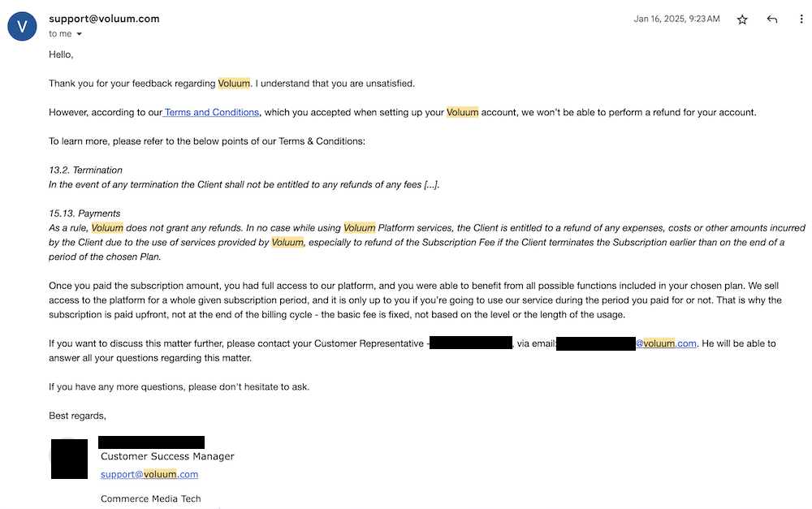Click the "Customer Success Manager" title text
The image size is (812, 509).
167,456
